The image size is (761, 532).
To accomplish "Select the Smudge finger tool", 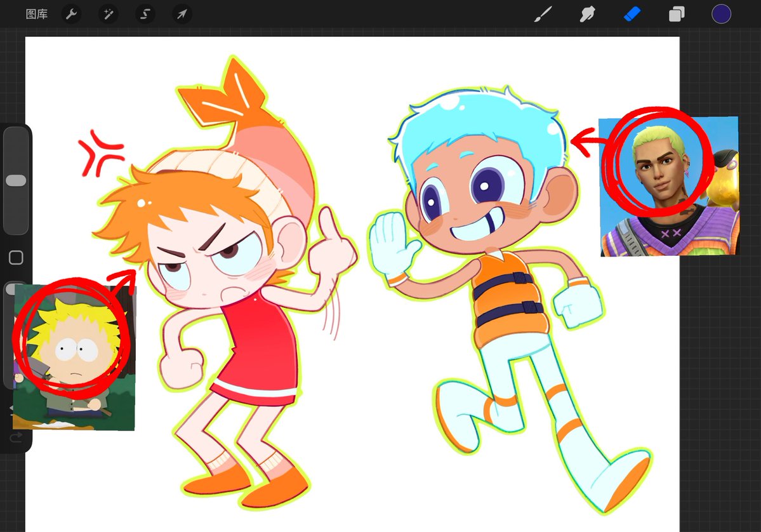I will click(587, 14).
